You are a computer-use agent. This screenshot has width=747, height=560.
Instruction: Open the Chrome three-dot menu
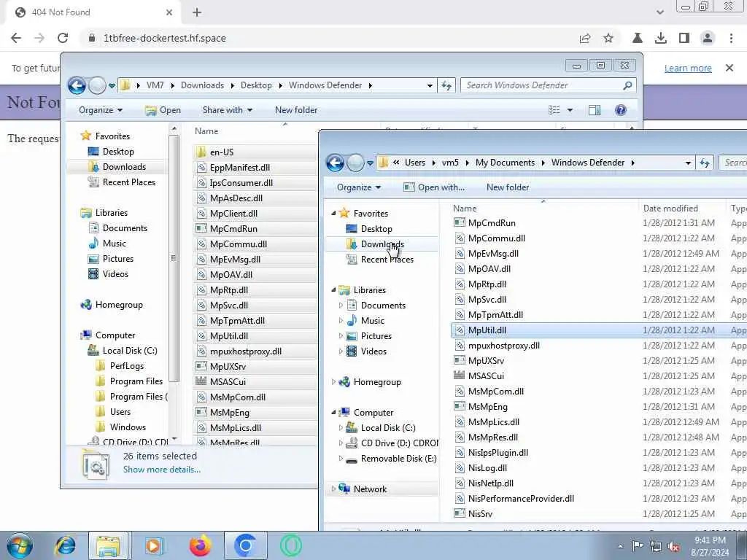731,38
